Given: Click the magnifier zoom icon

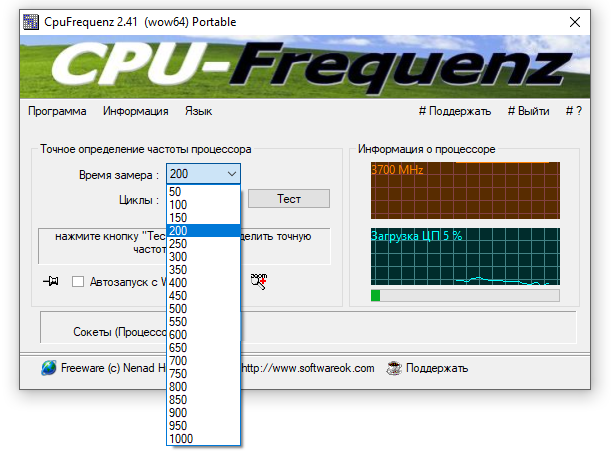Looking at the screenshot, I should (x=259, y=281).
